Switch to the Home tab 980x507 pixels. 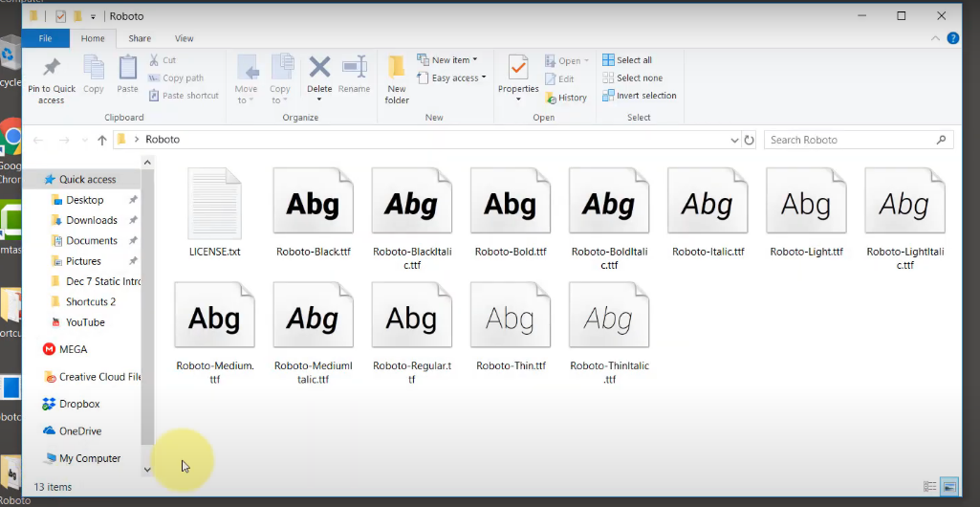(93, 38)
